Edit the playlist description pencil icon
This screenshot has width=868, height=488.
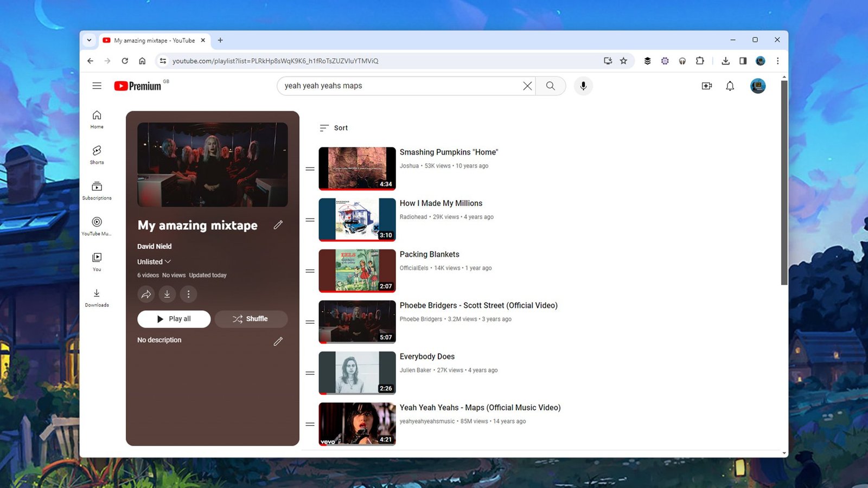point(278,341)
